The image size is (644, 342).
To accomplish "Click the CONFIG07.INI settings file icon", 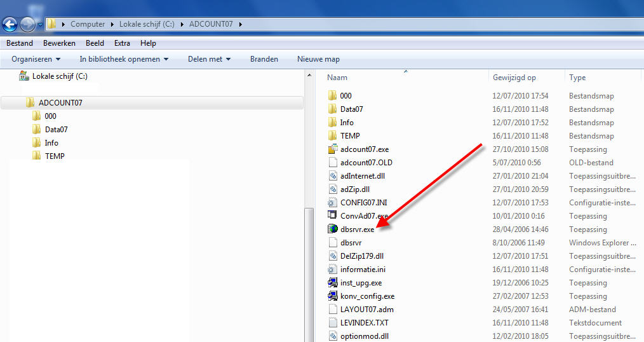I will click(332, 203).
